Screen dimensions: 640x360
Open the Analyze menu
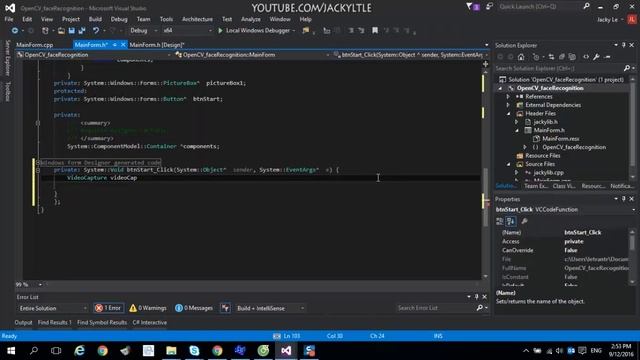(251, 19)
